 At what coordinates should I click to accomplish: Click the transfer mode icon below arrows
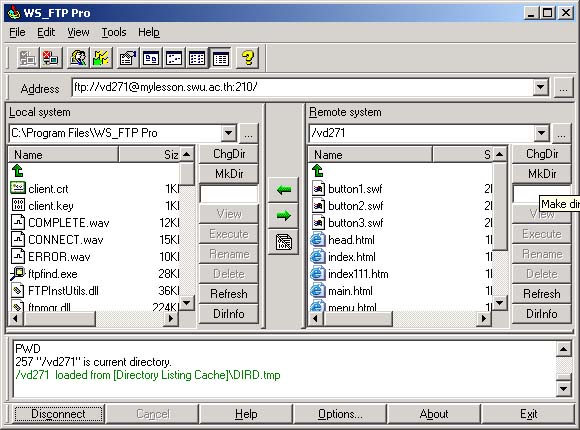[283, 242]
